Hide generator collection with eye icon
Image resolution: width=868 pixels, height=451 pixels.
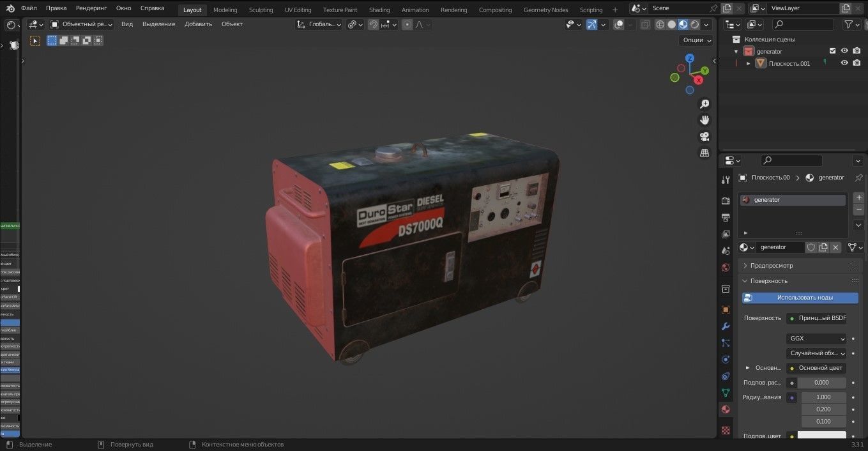tap(844, 51)
